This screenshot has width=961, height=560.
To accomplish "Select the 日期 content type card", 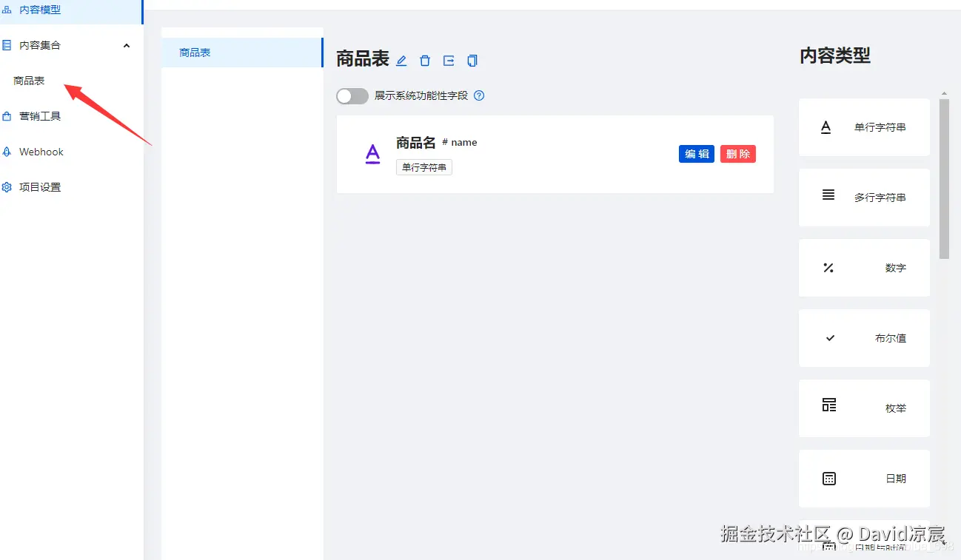I will click(x=863, y=478).
